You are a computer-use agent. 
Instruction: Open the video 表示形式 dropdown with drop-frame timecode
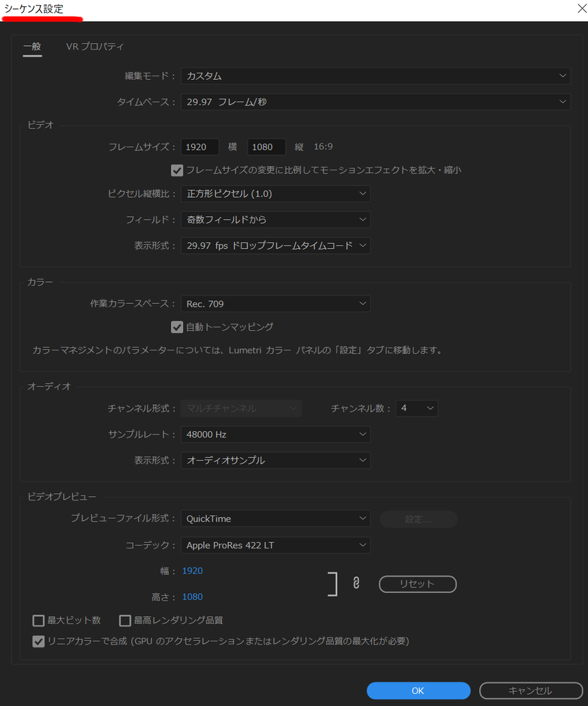point(276,246)
